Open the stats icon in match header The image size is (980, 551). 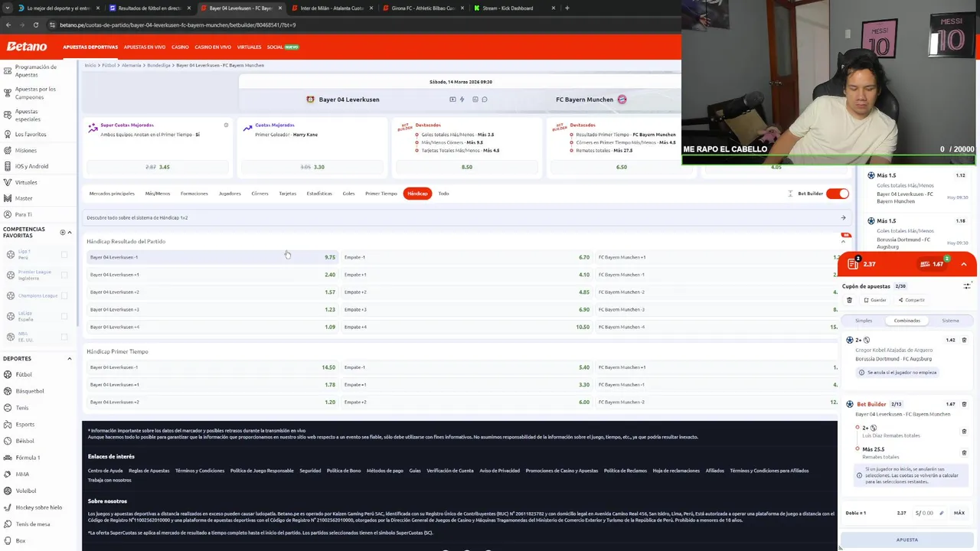click(x=475, y=99)
